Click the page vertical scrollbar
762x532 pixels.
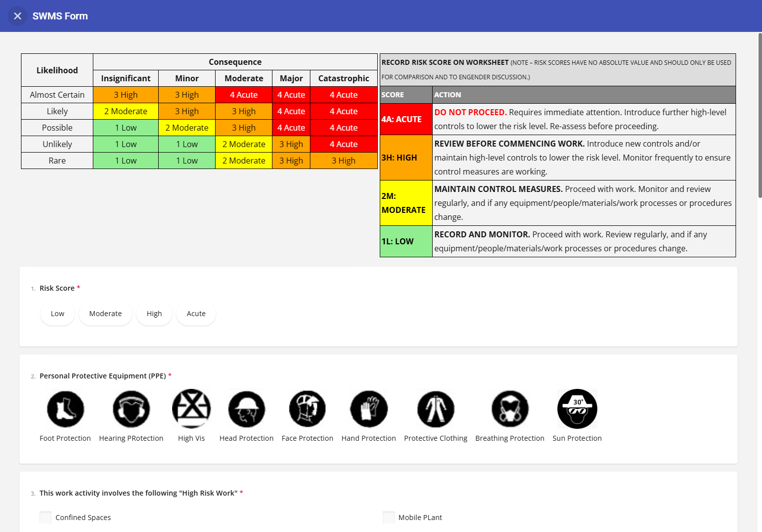click(760, 116)
